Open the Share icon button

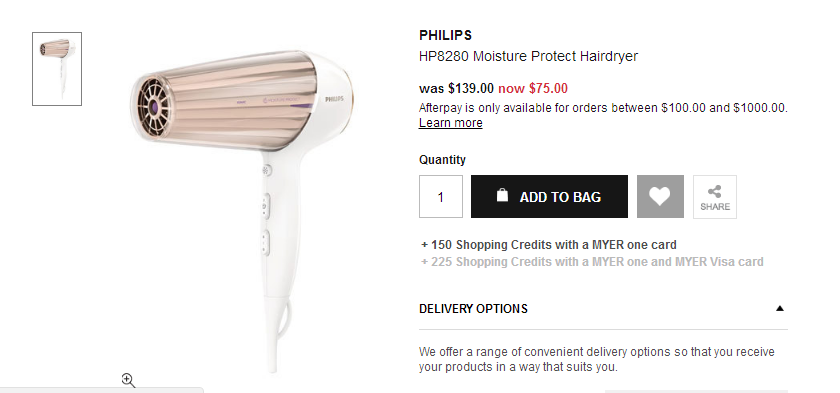pos(715,197)
